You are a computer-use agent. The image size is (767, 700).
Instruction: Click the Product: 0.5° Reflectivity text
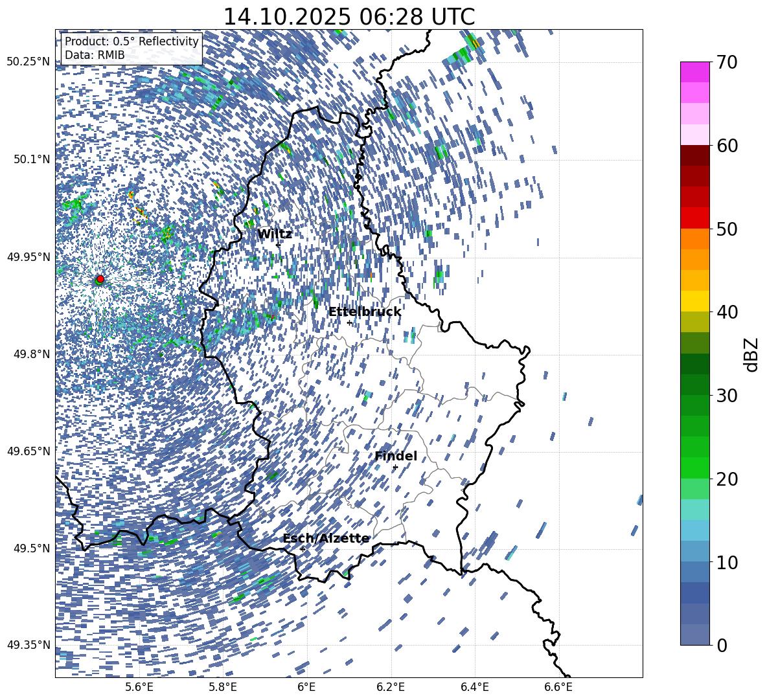coord(132,41)
